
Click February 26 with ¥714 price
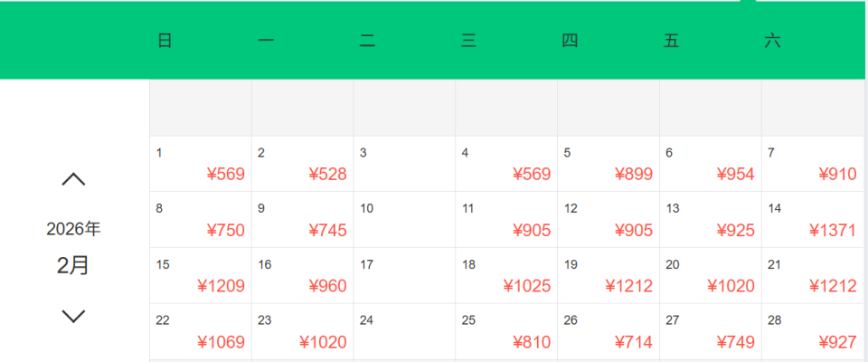(609, 332)
